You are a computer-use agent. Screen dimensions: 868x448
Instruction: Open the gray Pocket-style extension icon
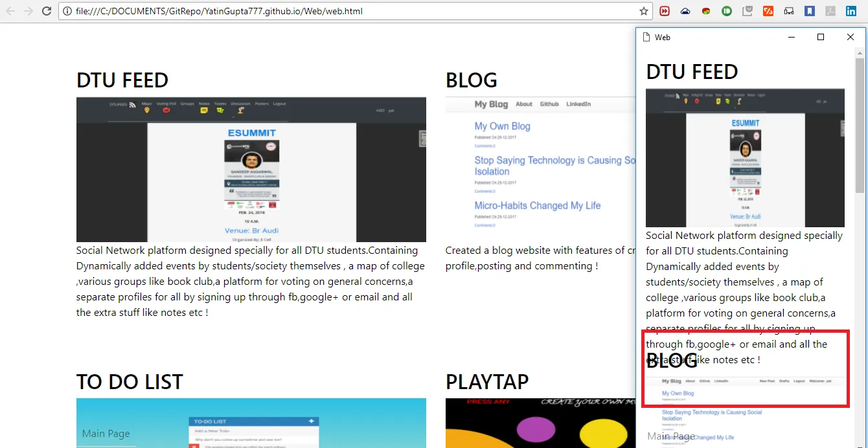[748, 11]
